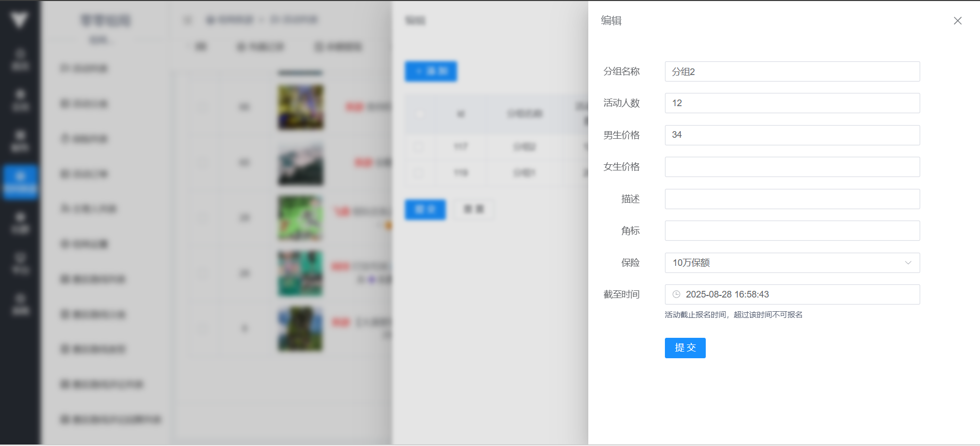This screenshot has height=446, width=980.
Task: Click the first activity thumbnail image
Action: (300, 107)
